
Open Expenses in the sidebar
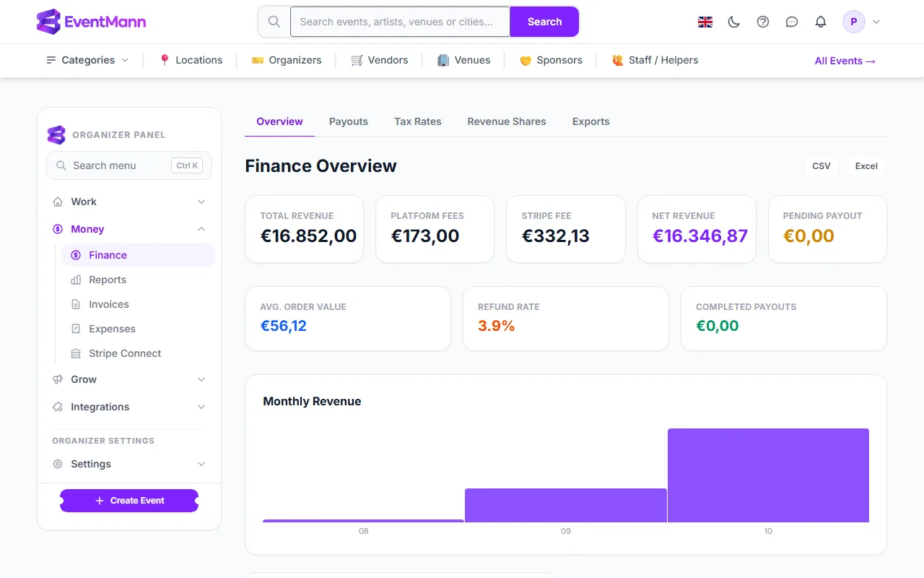tap(138, 329)
